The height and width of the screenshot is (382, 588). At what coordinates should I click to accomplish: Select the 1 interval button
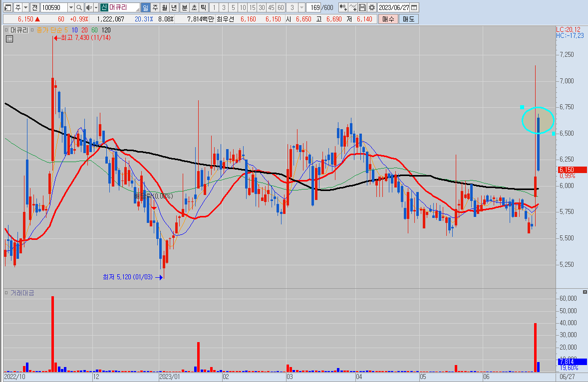[x=214, y=7]
